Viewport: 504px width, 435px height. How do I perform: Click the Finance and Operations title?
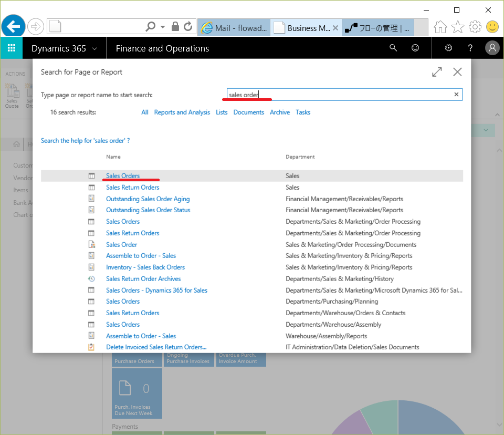point(162,48)
